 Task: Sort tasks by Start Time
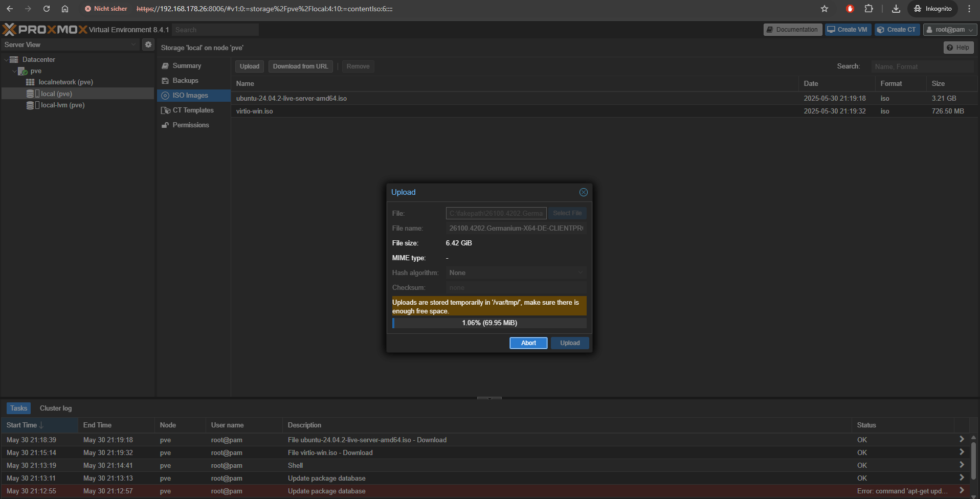tap(39, 425)
